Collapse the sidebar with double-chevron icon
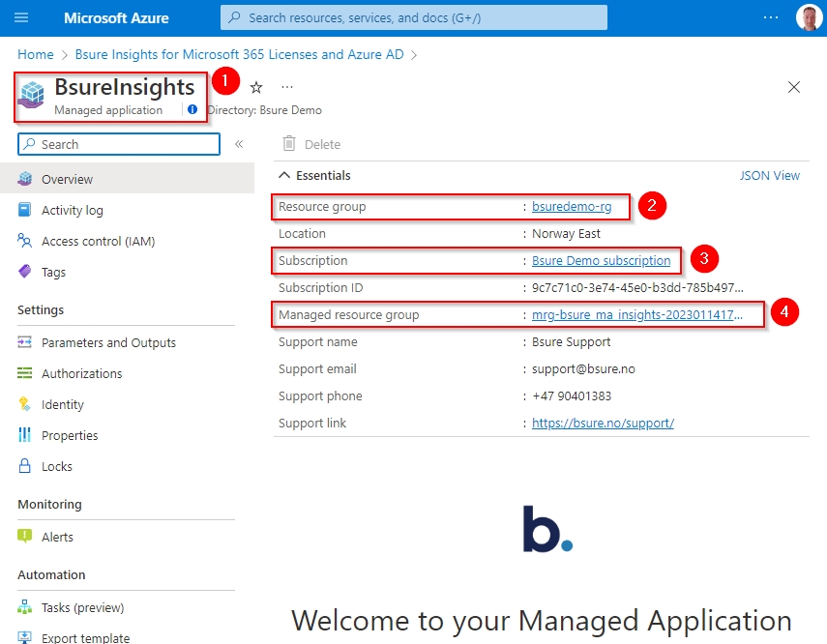The image size is (827, 644). (x=239, y=144)
